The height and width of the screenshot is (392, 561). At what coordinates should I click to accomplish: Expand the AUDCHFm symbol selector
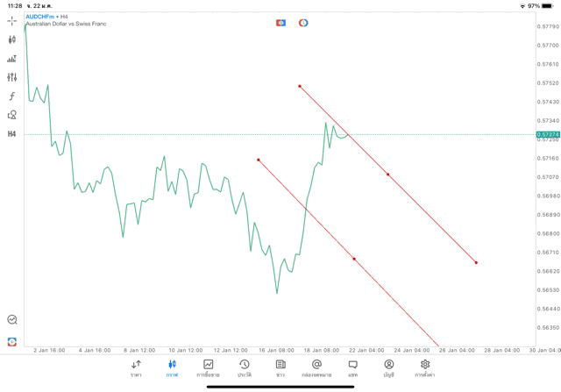(x=46, y=17)
